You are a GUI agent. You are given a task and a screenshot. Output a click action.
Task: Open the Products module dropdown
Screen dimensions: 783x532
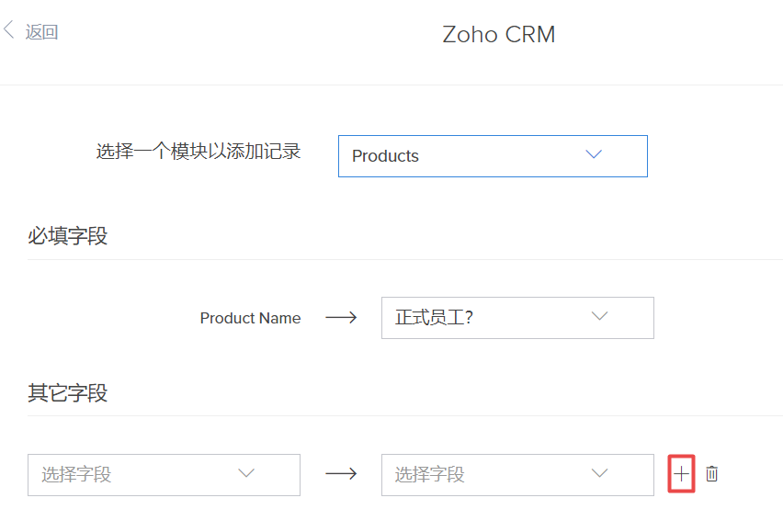coord(493,156)
